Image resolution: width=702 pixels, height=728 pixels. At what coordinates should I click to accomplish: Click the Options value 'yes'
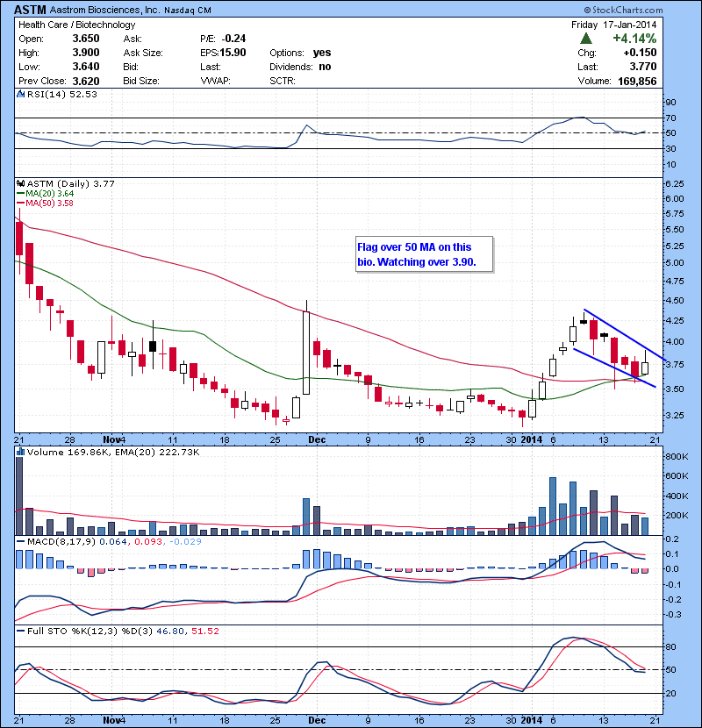coord(322,53)
